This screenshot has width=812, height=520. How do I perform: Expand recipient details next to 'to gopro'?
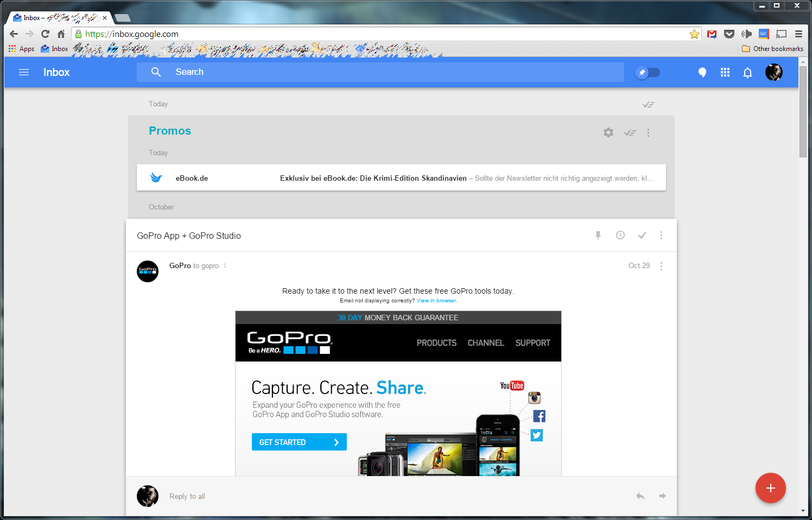pyautogui.click(x=225, y=265)
